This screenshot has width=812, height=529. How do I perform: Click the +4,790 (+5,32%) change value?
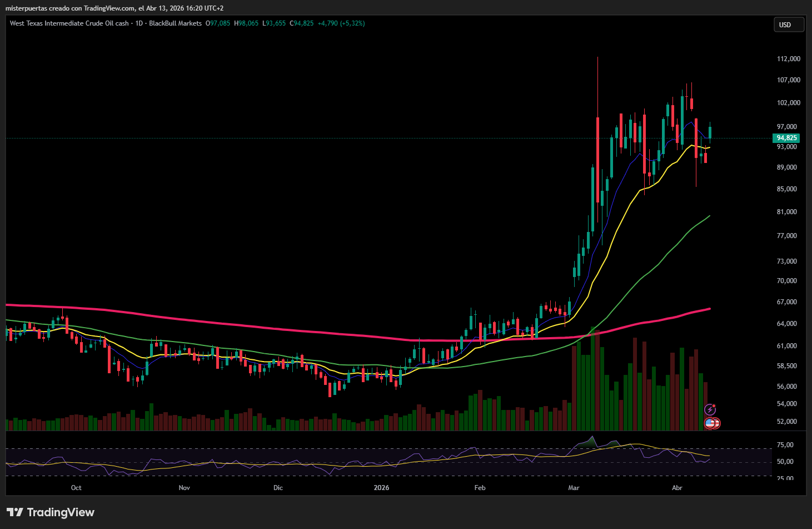coord(341,23)
